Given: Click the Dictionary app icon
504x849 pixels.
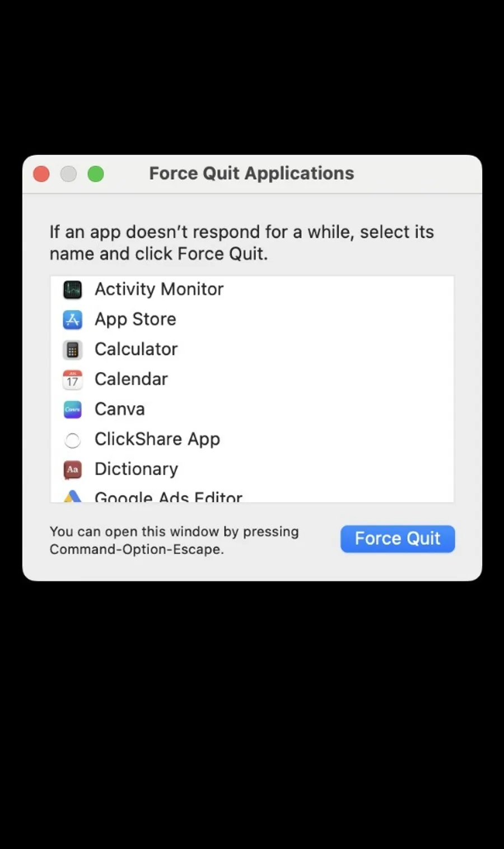Looking at the screenshot, I should 72,470.
